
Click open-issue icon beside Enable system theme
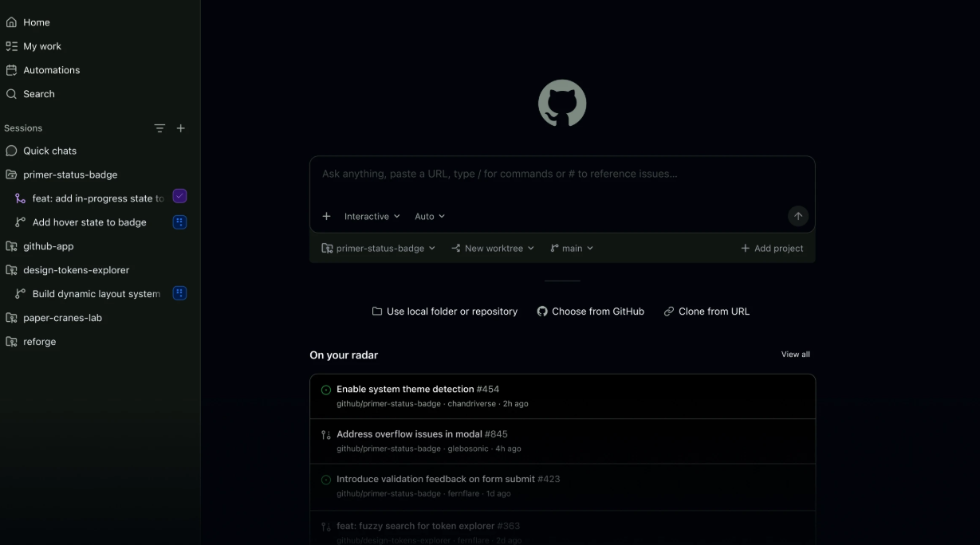(x=325, y=390)
